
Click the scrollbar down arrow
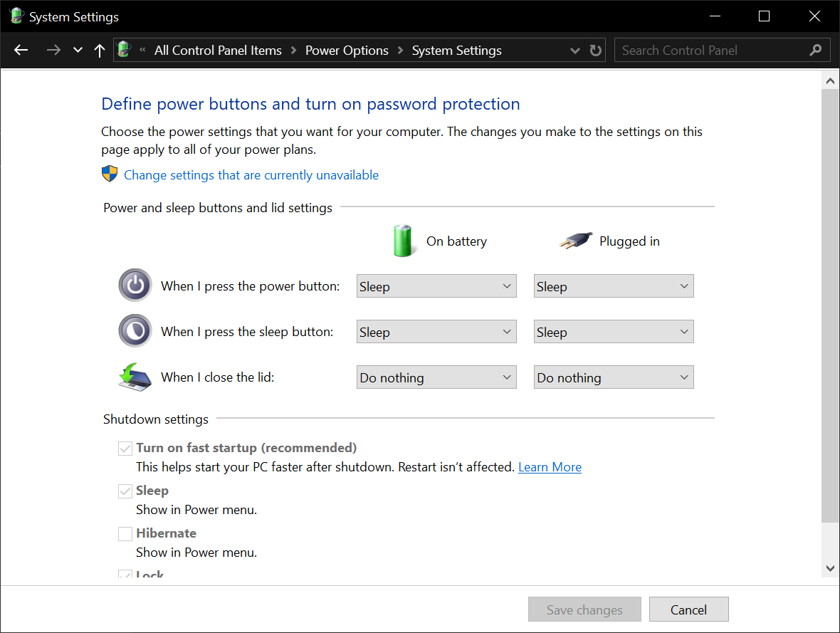pyautogui.click(x=830, y=568)
